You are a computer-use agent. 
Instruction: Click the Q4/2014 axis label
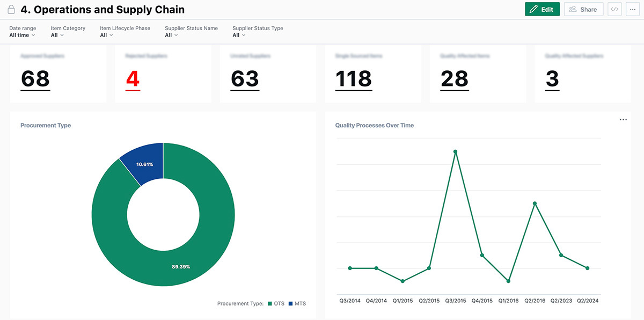376,301
